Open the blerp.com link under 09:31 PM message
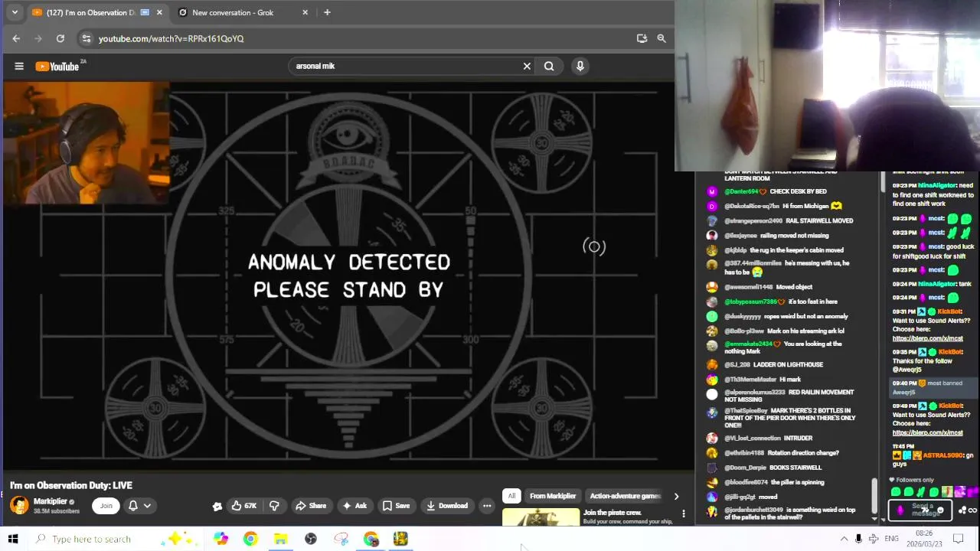The height and width of the screenshot is (551, 980). 927,338
